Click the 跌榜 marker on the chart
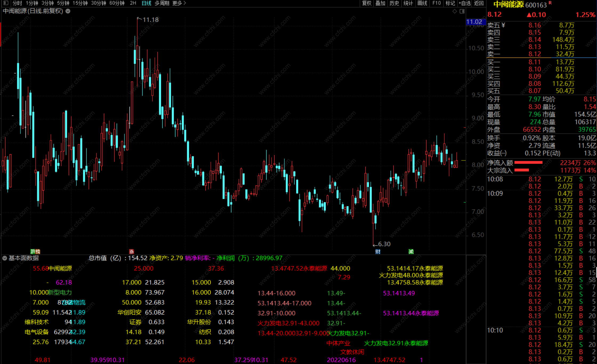The width and height of the screenshot is (597, 364). pos(35,251)
